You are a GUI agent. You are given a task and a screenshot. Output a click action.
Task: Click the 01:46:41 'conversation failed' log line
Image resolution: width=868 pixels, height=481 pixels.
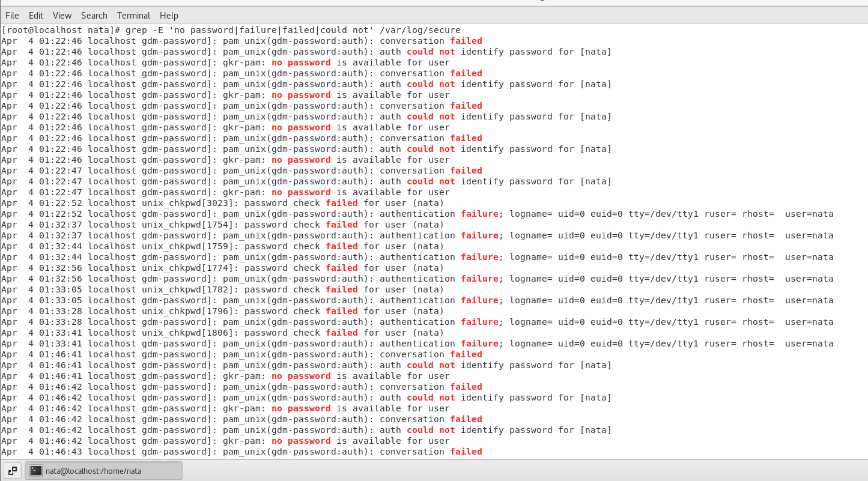pos(241,354)
